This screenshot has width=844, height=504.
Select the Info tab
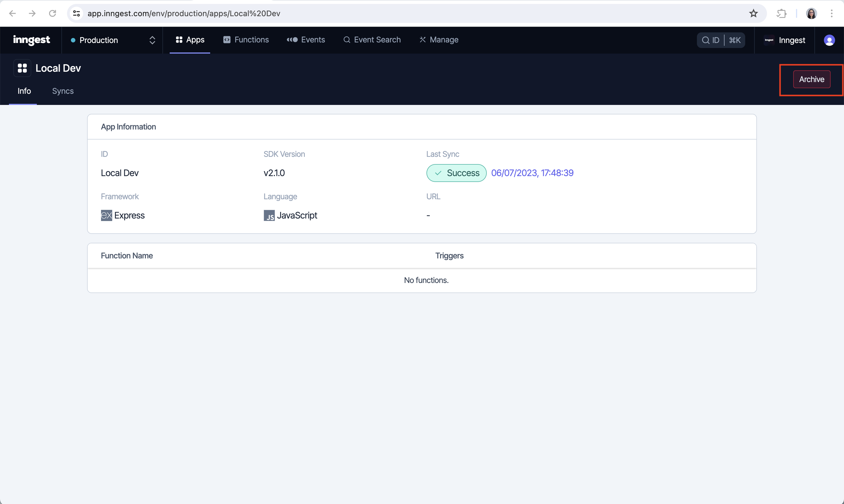(24, 91)
